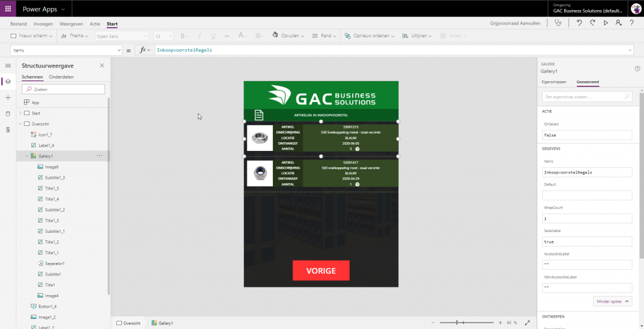Click the Help question mark icon
Viewport: 644px width, 329px height.
637,69
